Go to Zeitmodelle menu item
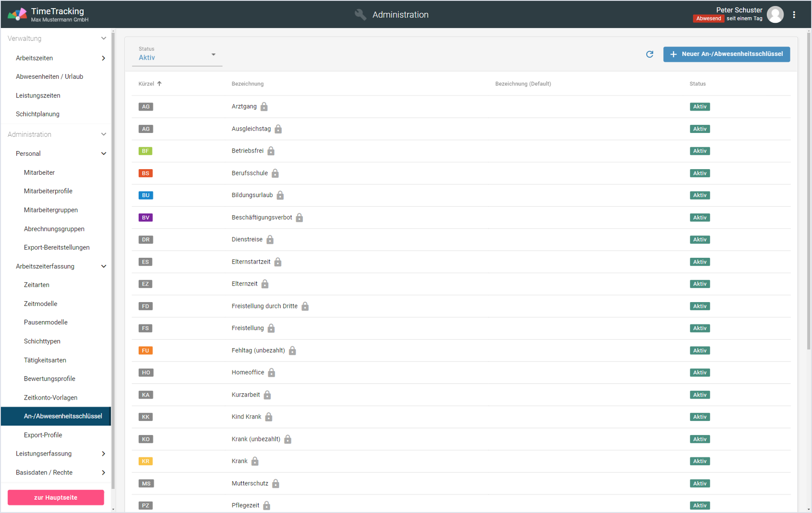Viewport: 812px width, 513px height. [40, 304]
